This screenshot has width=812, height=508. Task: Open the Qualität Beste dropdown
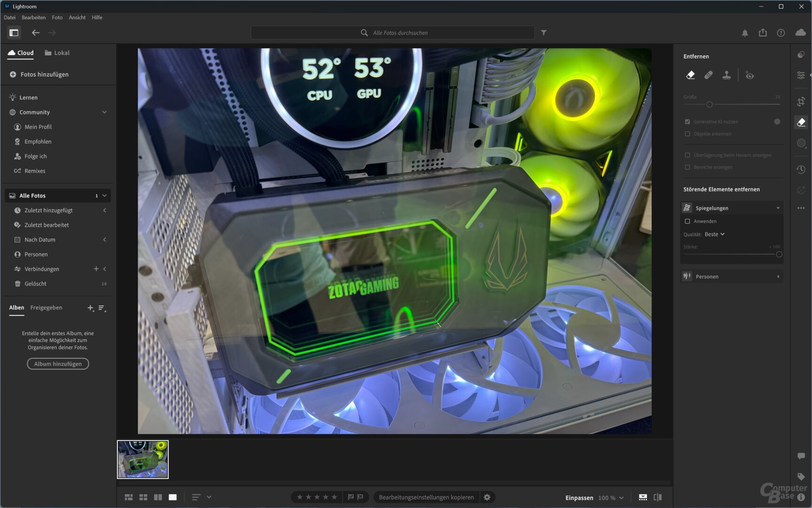point(715,234)
